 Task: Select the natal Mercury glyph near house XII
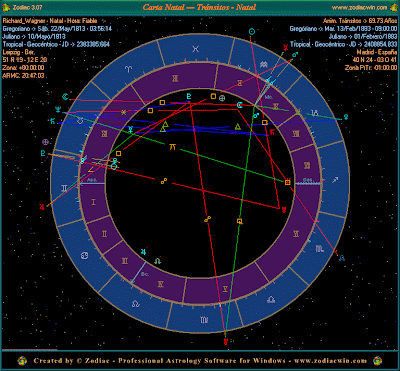(x=131, y=130)
